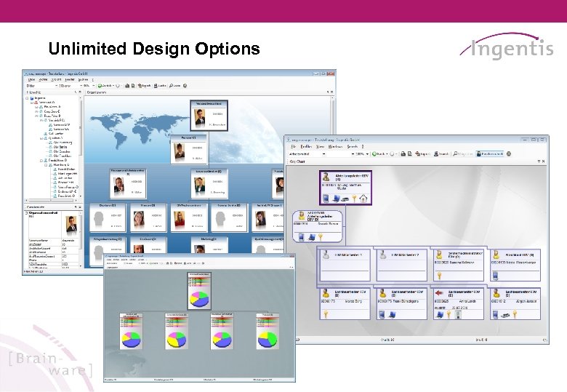
Task: Click phone icon in purple-bordered top box
Action: [326, 199]
